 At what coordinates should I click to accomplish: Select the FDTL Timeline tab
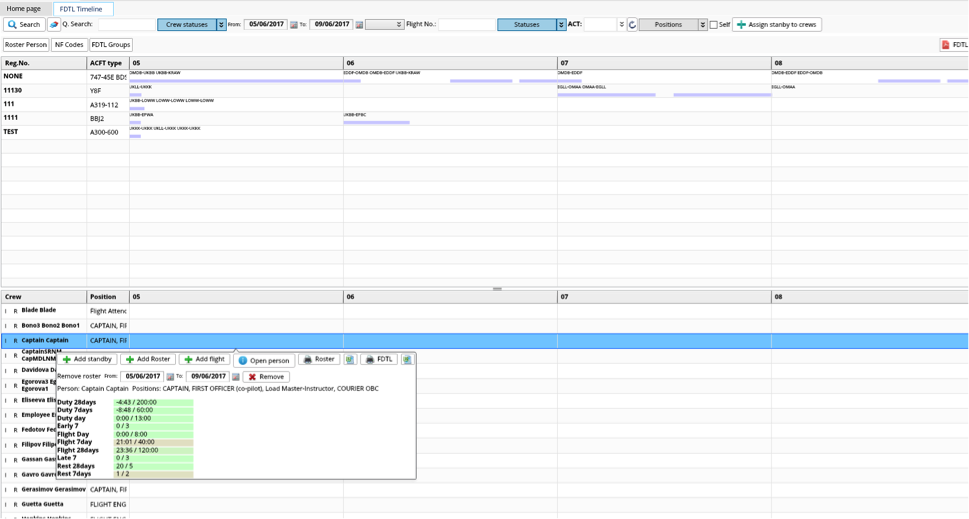pos(81,8)
